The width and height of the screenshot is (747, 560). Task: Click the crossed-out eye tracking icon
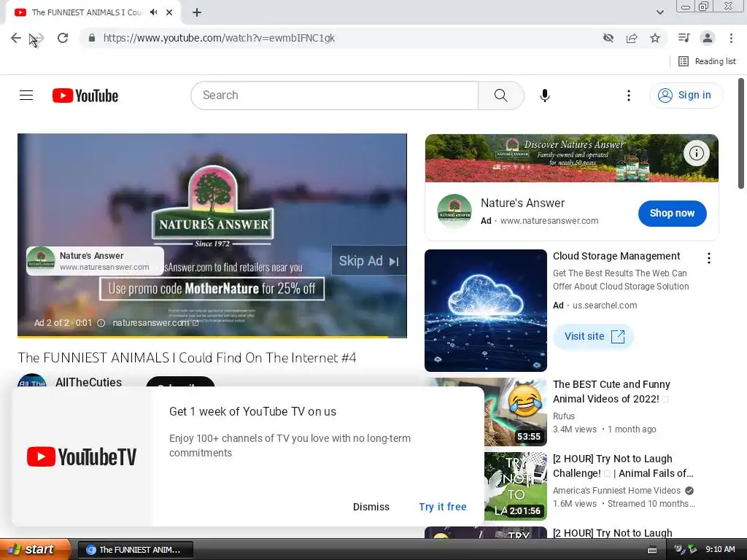coord(608,38)
